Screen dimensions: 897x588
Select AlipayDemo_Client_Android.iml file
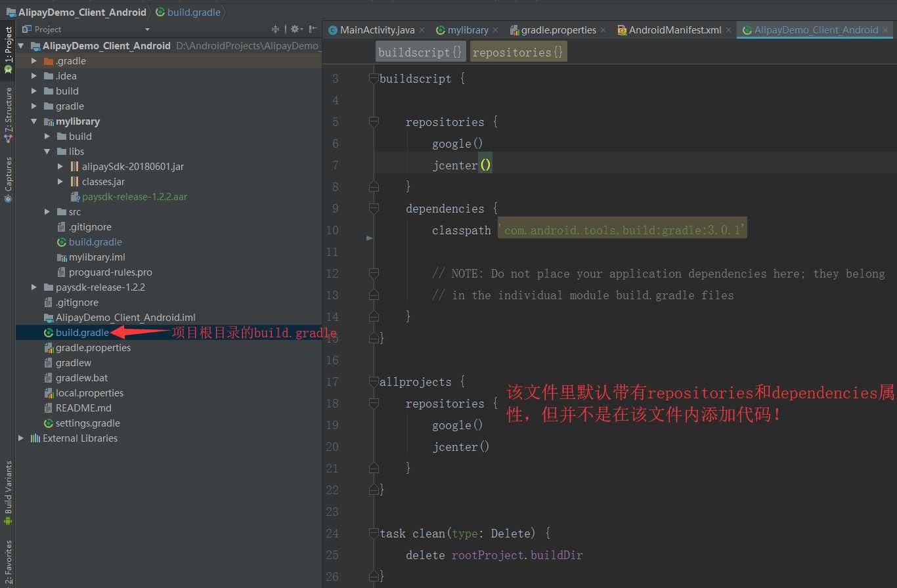tap(125, 318)
